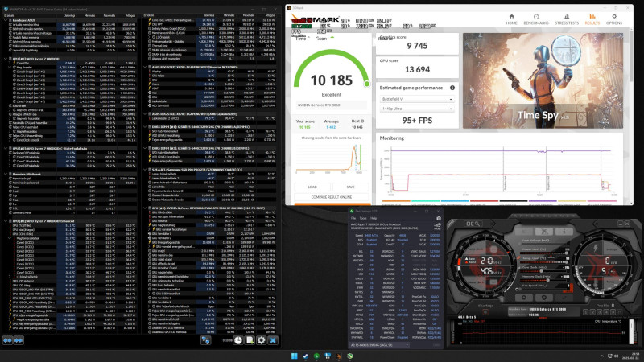Viewport: 644px width, 362px height.
Task: Open the ZenTimings File menu
Action: [353, 218]
